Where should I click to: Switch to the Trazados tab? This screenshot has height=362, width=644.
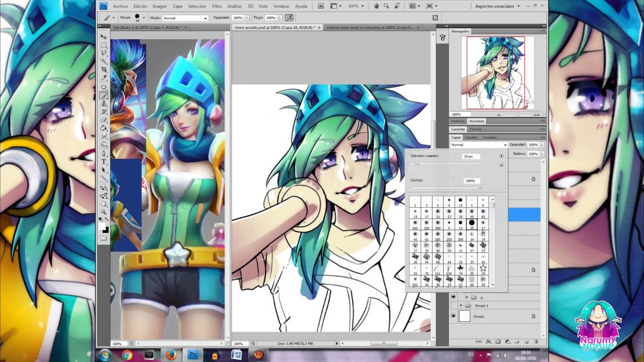pos(490,137)
